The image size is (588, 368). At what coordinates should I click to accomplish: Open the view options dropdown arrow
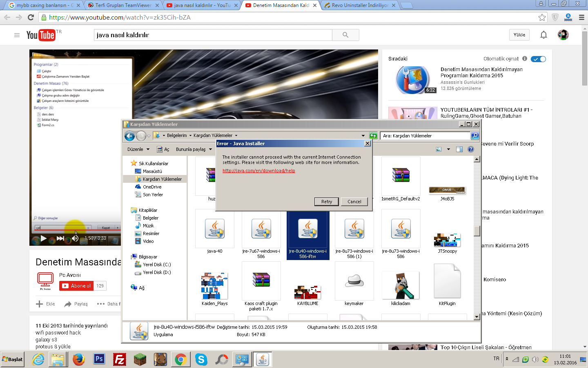click(448, 149)
